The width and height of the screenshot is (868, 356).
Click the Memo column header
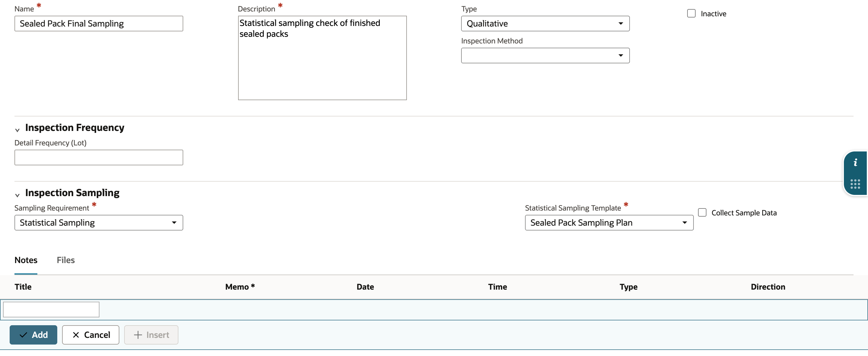(240, 287)
